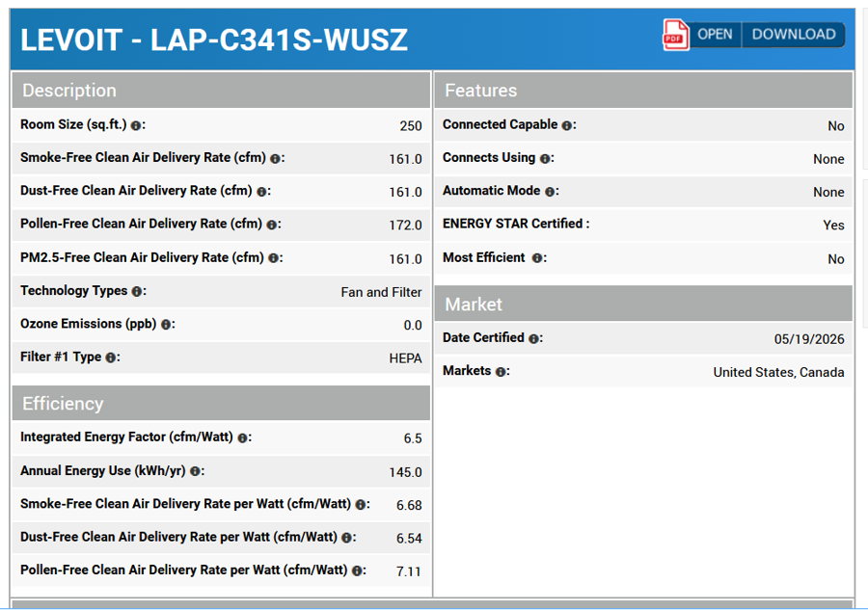Click info icon beside Automatic Mode
The width and height of the screenshot is (868, 610).
click(x=550, y=192)
